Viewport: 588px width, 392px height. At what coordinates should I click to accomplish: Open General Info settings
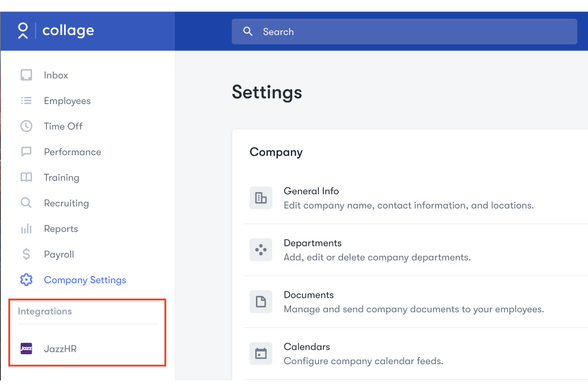coord(311,191)
